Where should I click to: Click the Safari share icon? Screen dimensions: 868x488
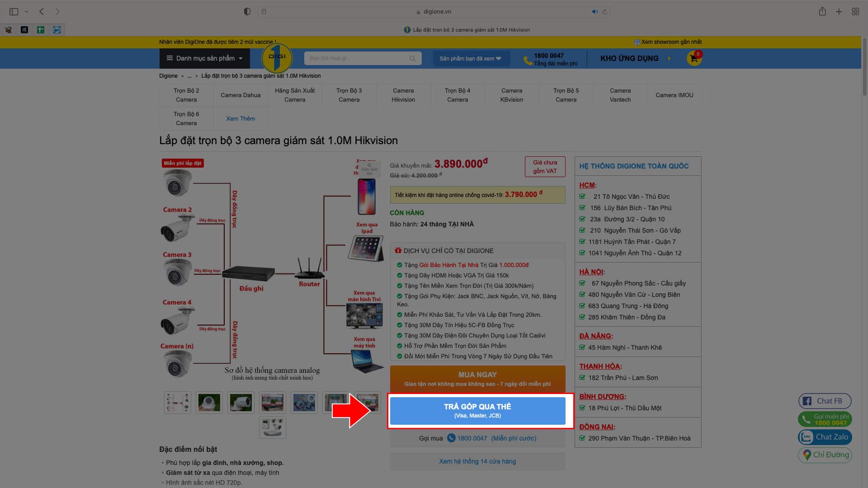[822, 12]
